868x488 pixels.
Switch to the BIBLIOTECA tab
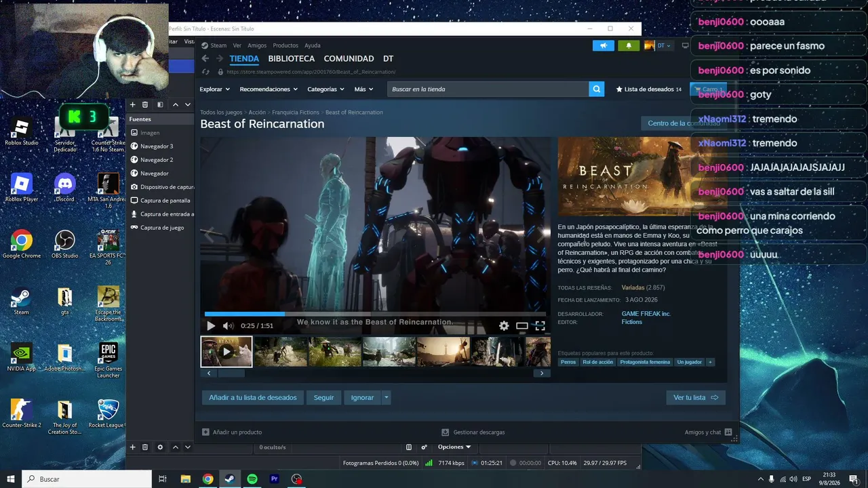292,59
